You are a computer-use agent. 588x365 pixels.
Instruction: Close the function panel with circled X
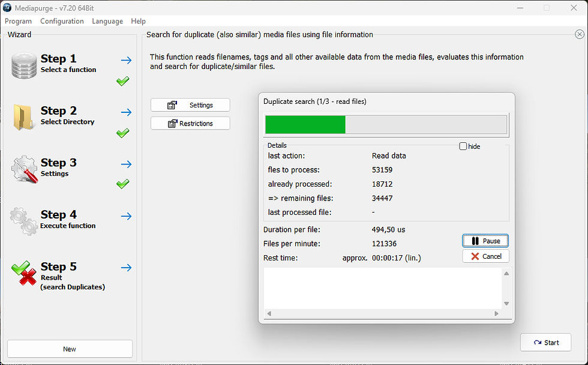click(580, 34)
